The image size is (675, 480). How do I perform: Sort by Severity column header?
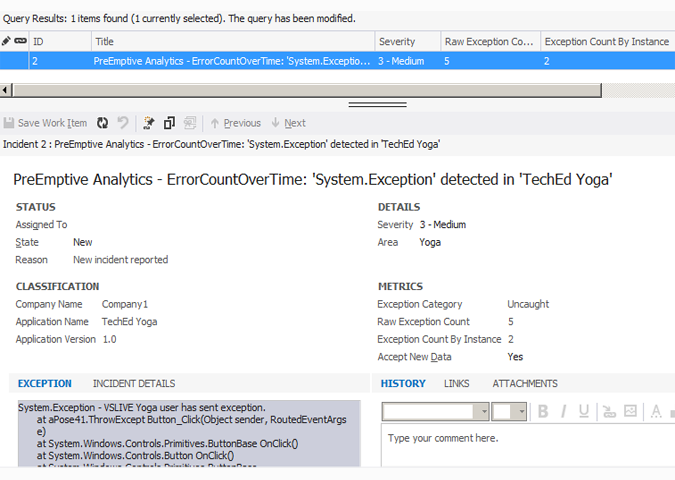(408, 41)
